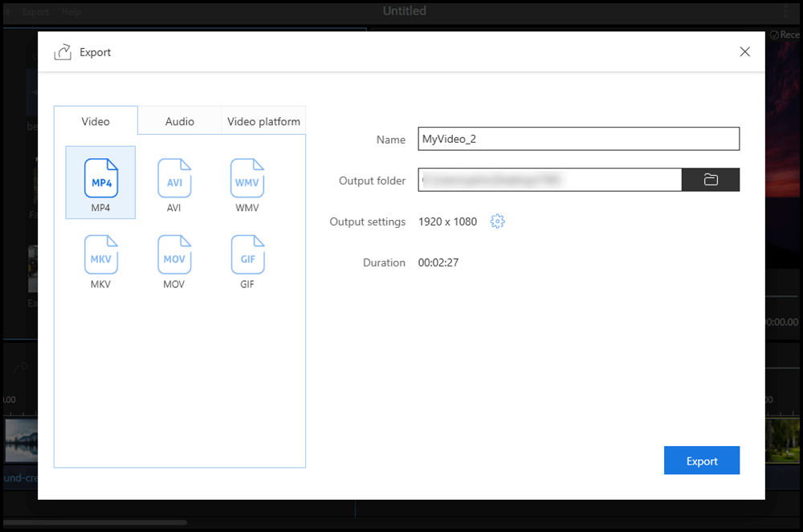The width and height of the screenshot is (803, 532).
Task: Click the Output folder path field
Action: tap(550, 180)
